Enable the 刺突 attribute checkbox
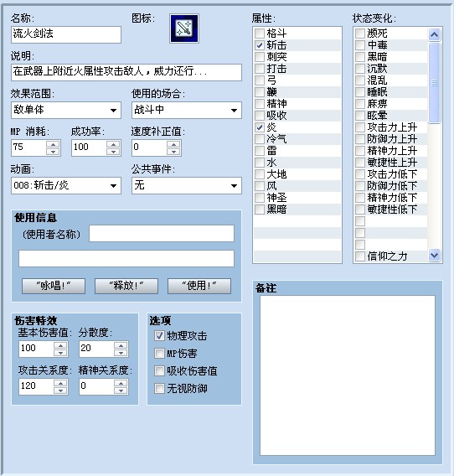Screen dimensions: 454x476 (x=260, y=57)
